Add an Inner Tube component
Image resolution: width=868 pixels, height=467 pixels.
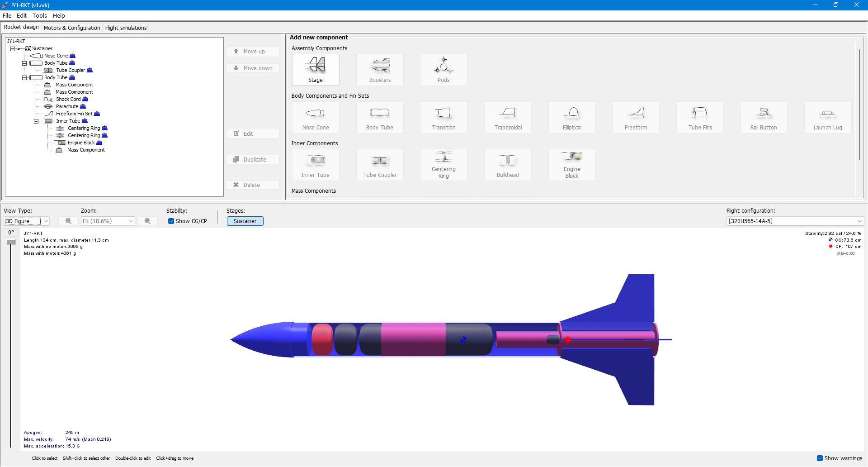click(316, 165)
